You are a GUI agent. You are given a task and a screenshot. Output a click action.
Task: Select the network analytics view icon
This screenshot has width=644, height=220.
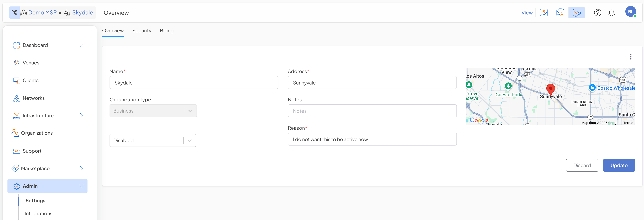coord(577,13)
